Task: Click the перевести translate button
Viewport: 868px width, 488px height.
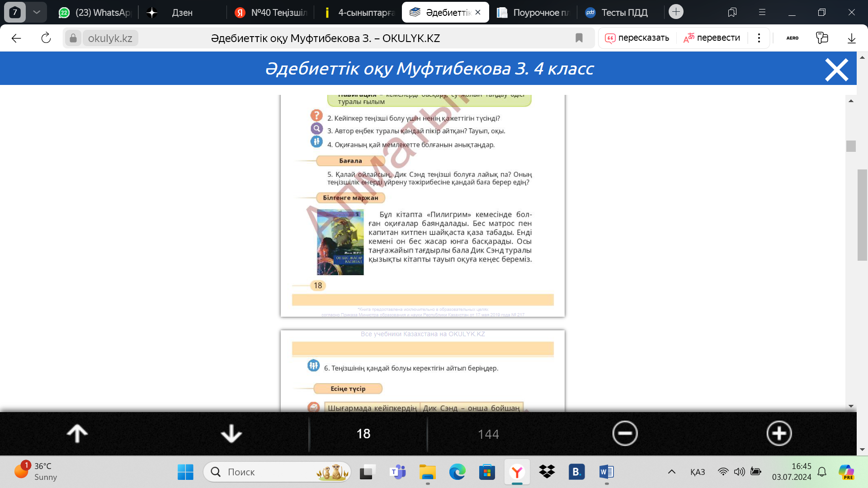Action: click(712, 38)
